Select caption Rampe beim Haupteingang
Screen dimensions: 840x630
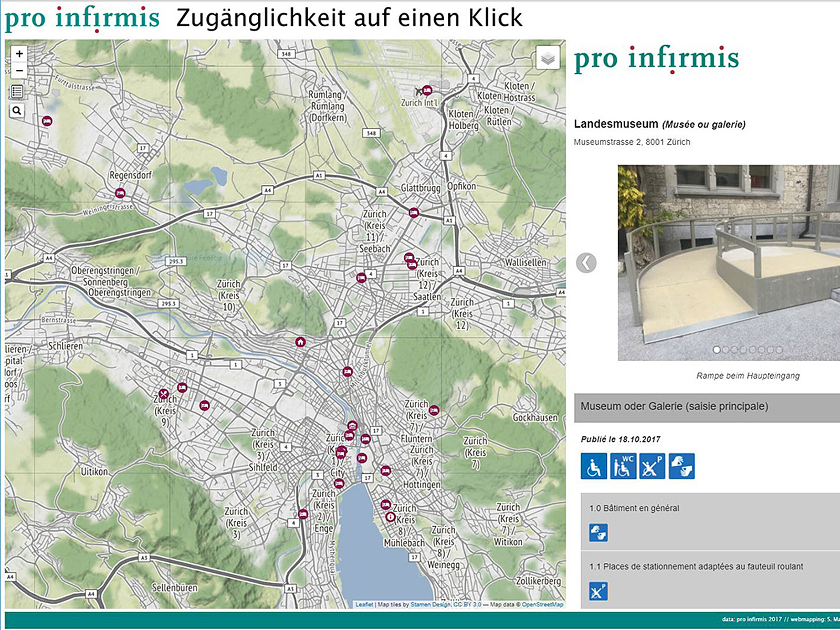(748, 376)
